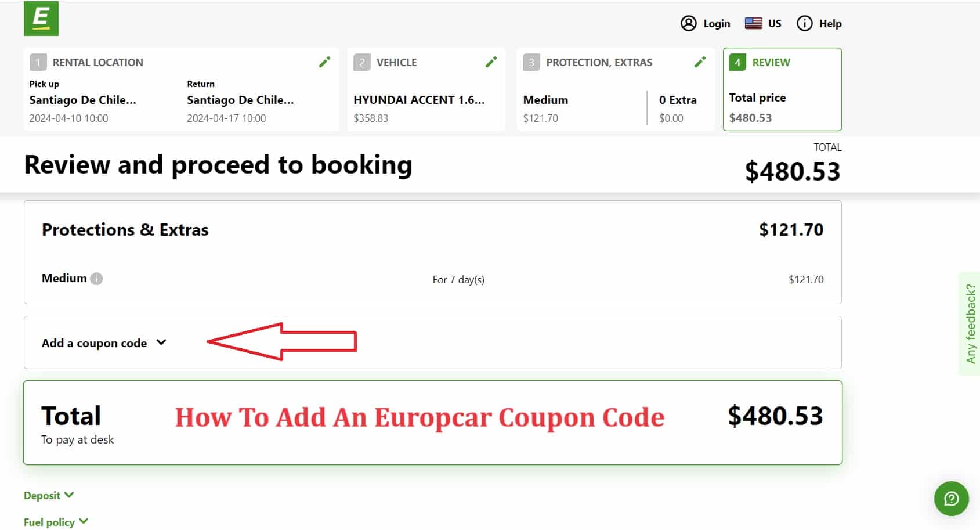Go to the Protection, Extras step
The width and height of the screenshot is (980, 530).
click(599, 62)
